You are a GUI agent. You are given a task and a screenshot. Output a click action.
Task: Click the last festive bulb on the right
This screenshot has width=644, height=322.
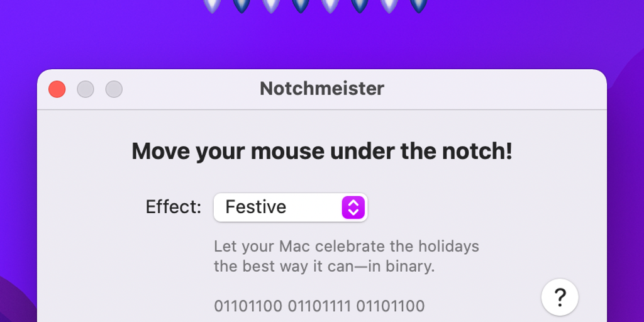point(419,5)
